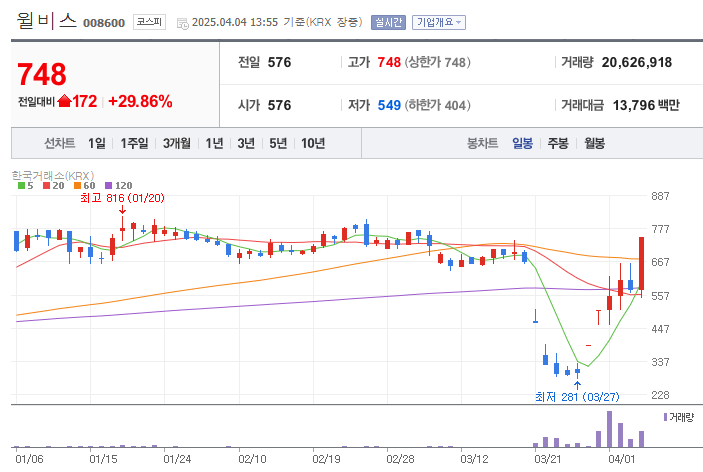Screen dimensions: 703x472
Task: Click the 228 price axis label
Action: point(660,395)
